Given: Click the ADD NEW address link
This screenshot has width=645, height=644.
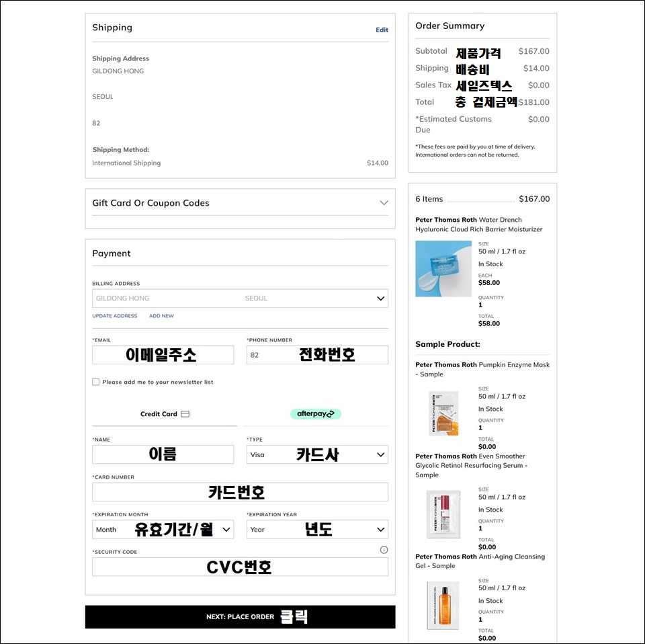Looking at the screenshot, I should [161, 316].
